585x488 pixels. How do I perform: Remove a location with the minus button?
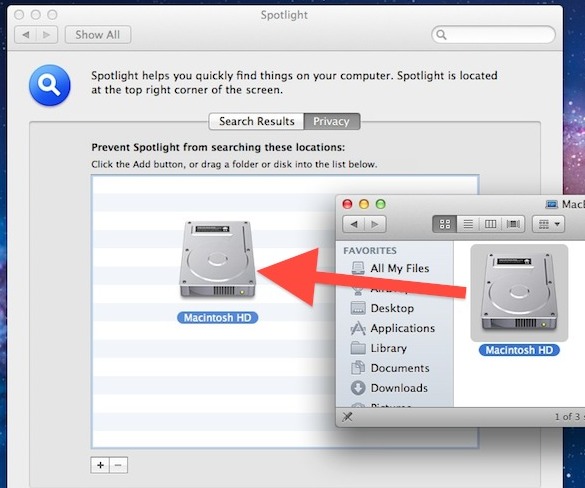pyautogui.click(x=118, y=465)
